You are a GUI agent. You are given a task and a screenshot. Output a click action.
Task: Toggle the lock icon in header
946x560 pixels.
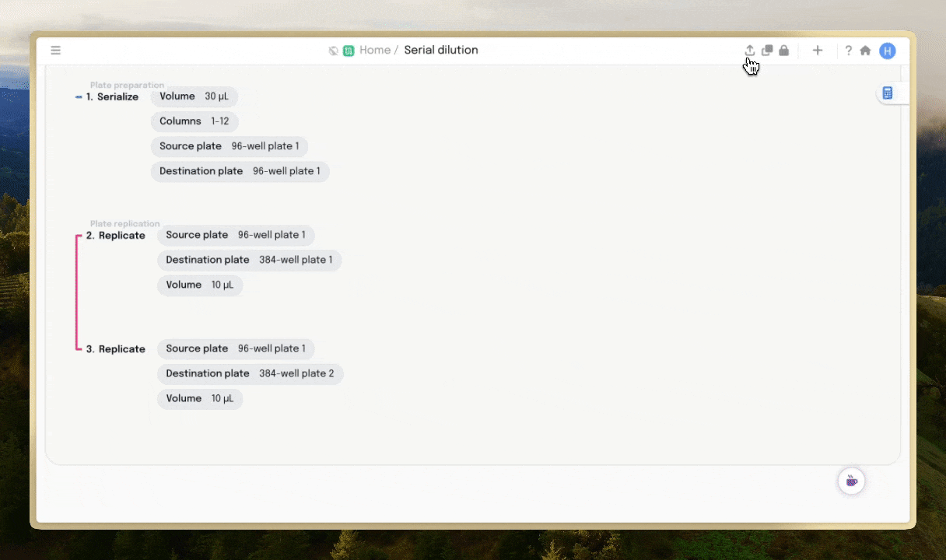click(x=784, y=51)
